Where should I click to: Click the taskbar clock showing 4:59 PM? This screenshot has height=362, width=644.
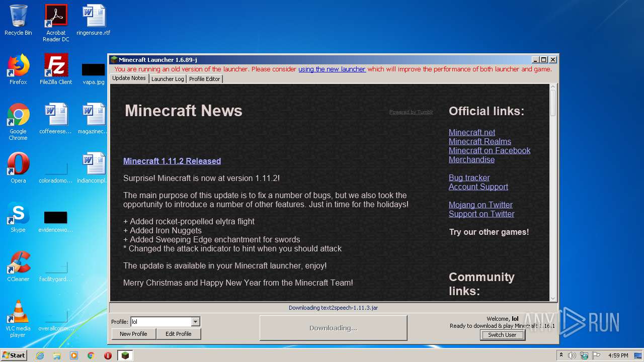click(x=618, y=355)
